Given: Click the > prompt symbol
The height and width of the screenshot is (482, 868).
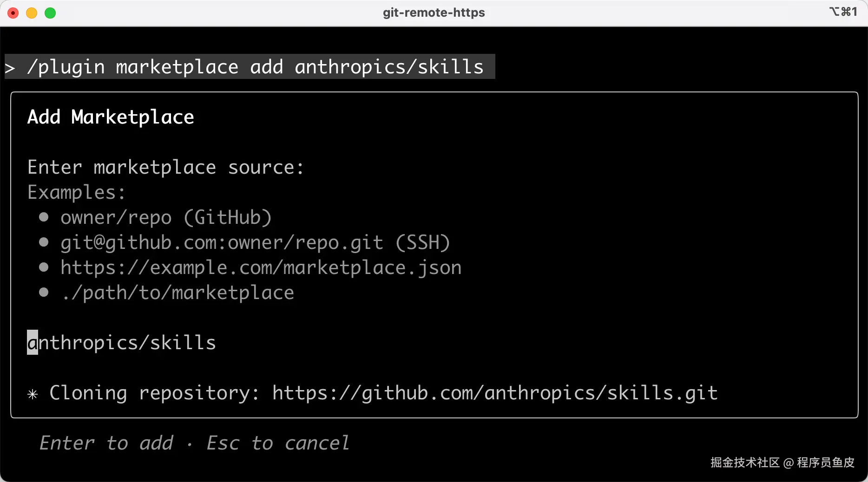Looking at the screenshot, I should coord(10,68).
